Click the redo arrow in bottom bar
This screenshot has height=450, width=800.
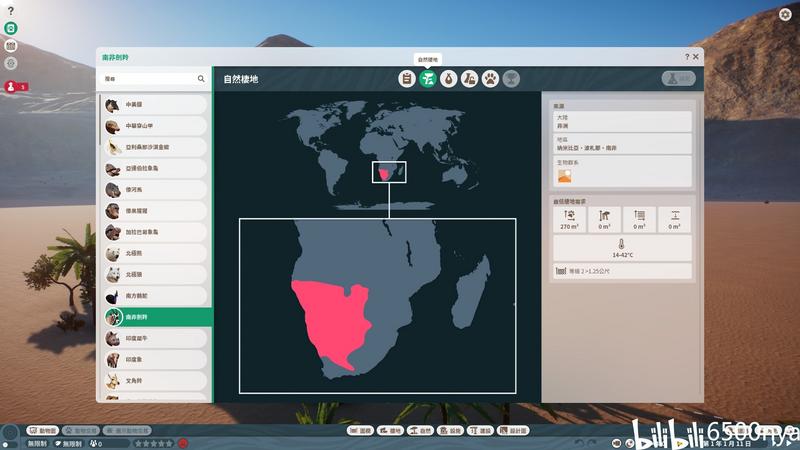592,443
